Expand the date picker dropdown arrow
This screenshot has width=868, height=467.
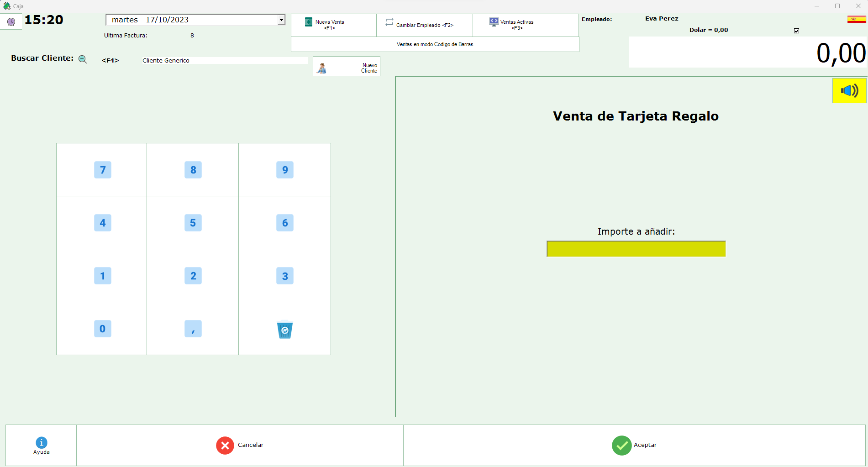(x=281, y=20)
